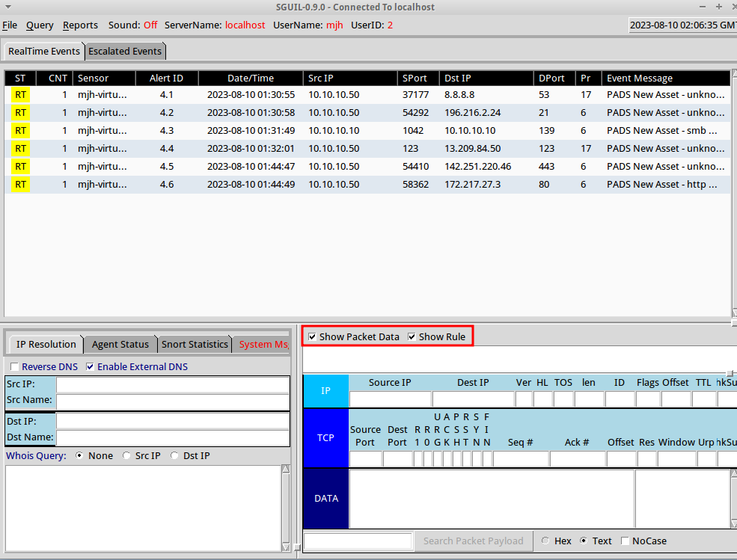The image size is (737, 560).
Task: Select Text payload display option
Action: [x=584, y=541]
